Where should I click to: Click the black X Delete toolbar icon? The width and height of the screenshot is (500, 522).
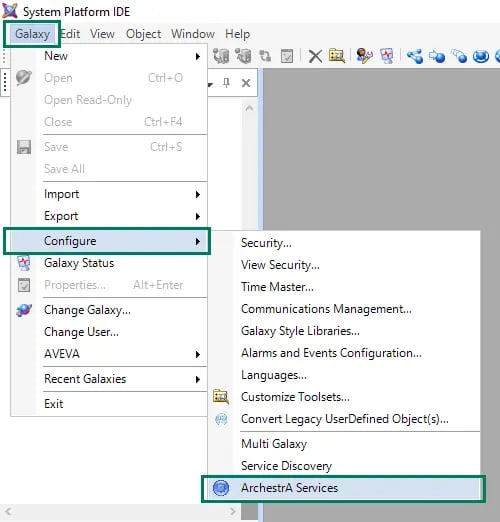point(315,56)
